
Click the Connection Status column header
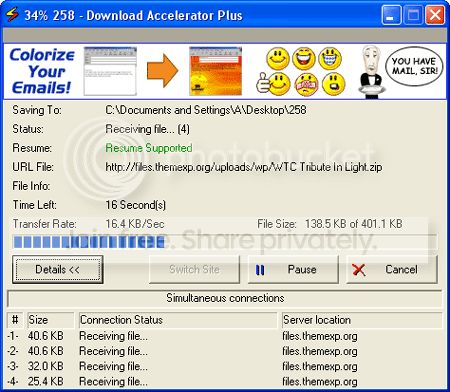point(178,320)
